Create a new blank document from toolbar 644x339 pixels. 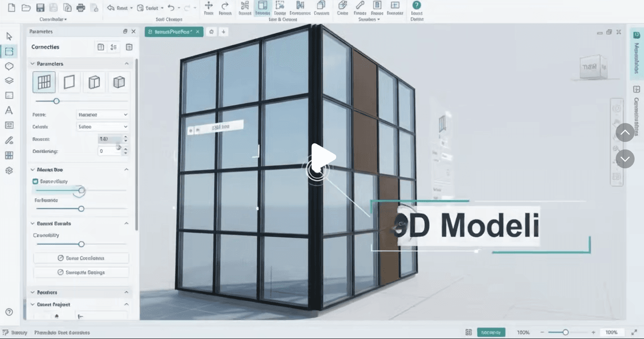pos(12,8)
